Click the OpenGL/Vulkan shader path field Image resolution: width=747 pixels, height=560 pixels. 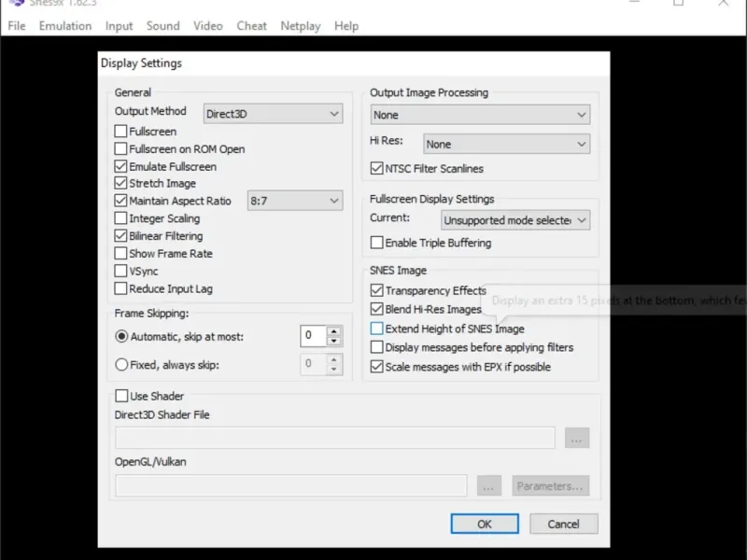pyautogui.click(x=291, y=485)
